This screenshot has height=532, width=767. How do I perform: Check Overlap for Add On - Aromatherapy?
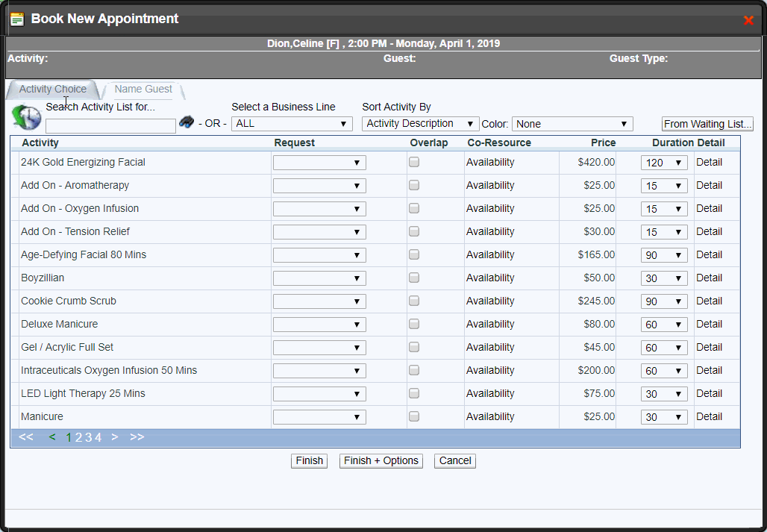414,185
